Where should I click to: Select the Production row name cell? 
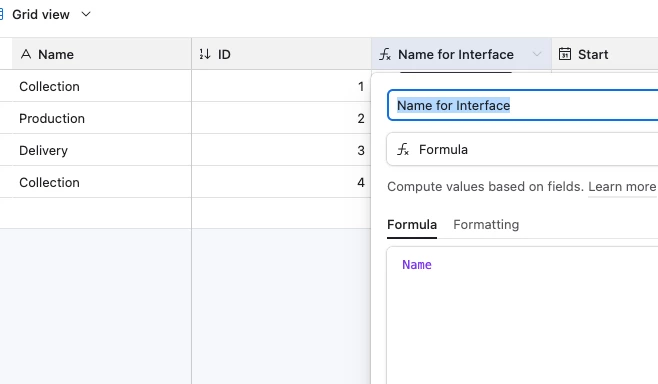[x=102, y=118]
